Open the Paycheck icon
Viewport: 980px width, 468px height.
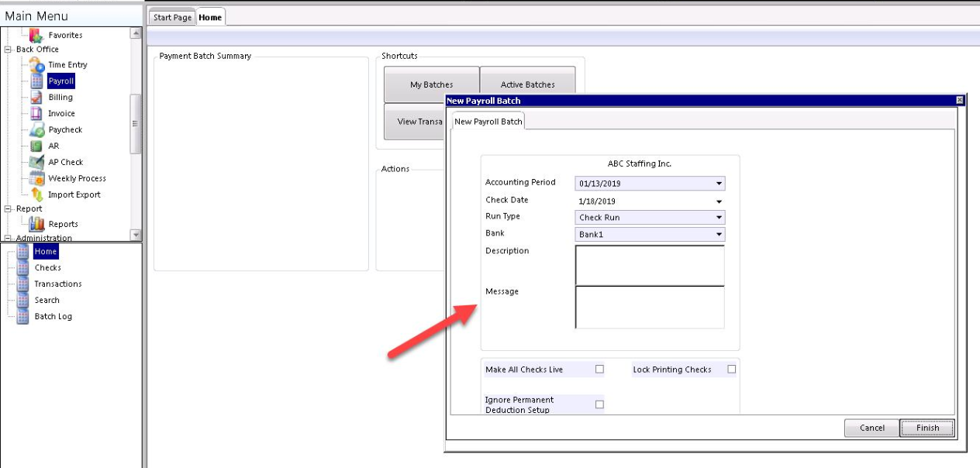pyautogui.click(x=36, y=130)
